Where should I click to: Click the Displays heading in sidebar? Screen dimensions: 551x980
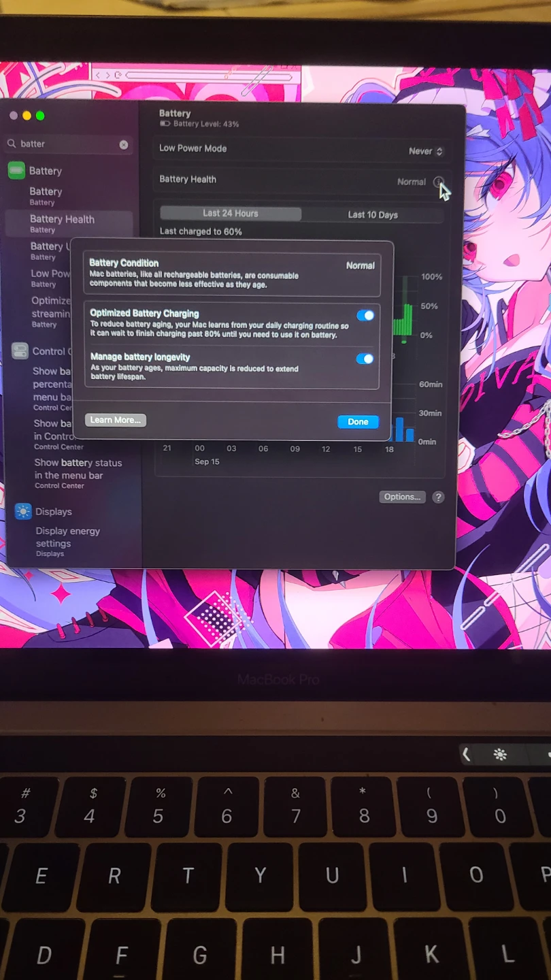point(54,512)
